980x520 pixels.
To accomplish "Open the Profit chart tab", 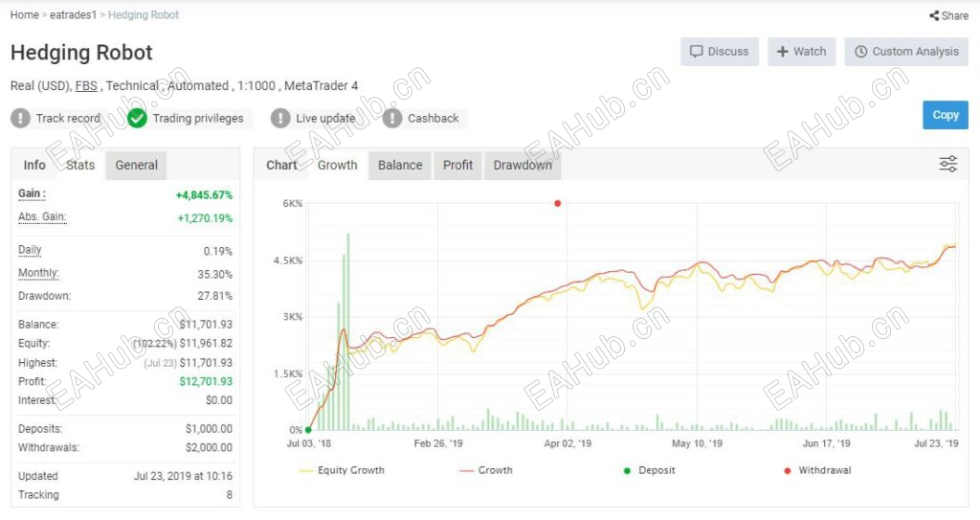I will (x=458, y=166).
